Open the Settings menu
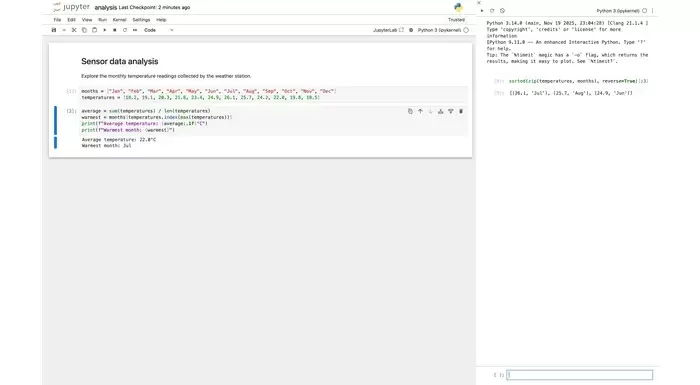The image size is (700, 385). point(141,20)
